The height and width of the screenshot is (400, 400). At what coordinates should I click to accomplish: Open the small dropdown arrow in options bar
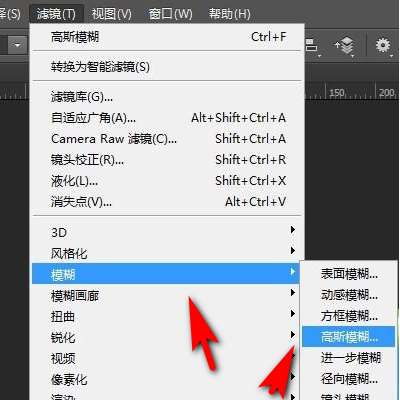pyautogui.click(x=17, y=44)
